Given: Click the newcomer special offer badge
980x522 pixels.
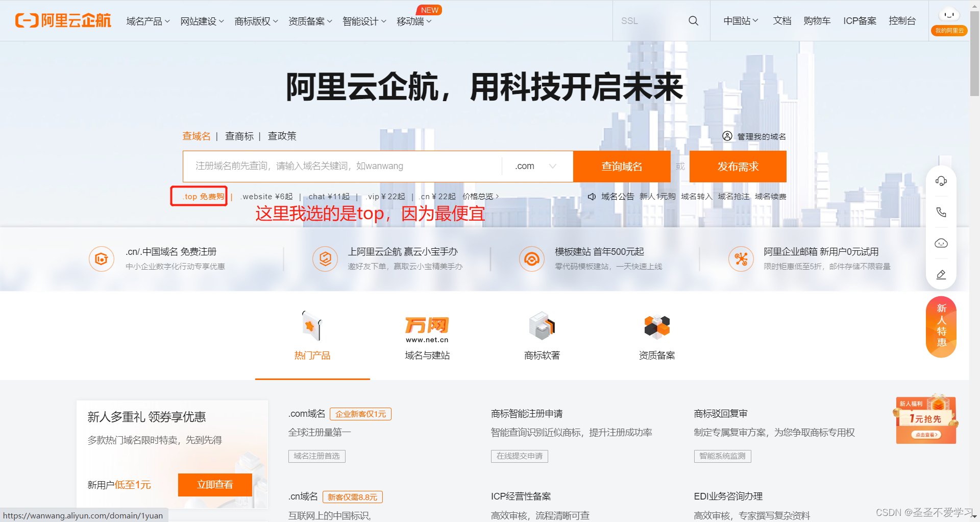Looking at the screenshot, I should click(941, 326).
